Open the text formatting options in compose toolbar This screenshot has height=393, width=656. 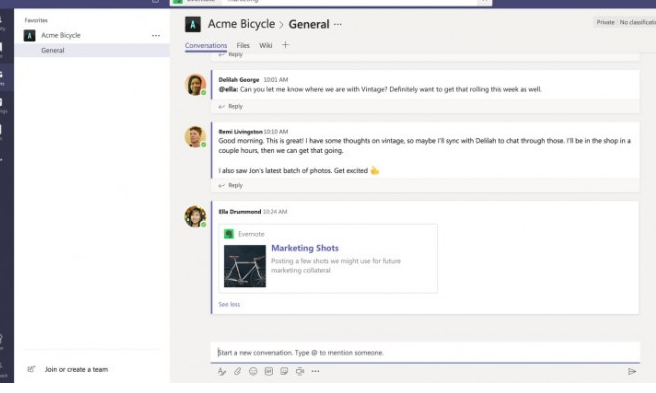pos(222,371)
